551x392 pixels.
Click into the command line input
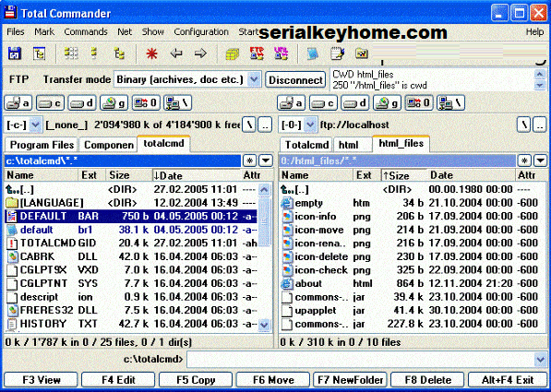coord(360,360)
